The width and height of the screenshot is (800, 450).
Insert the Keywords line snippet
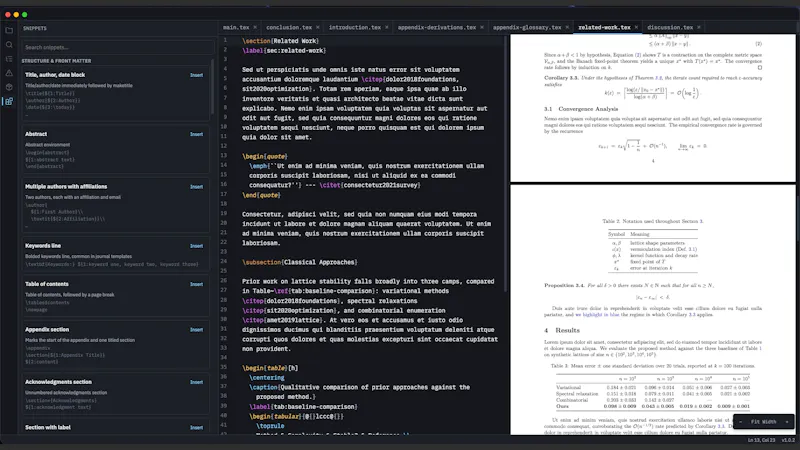tap(196, 246)
